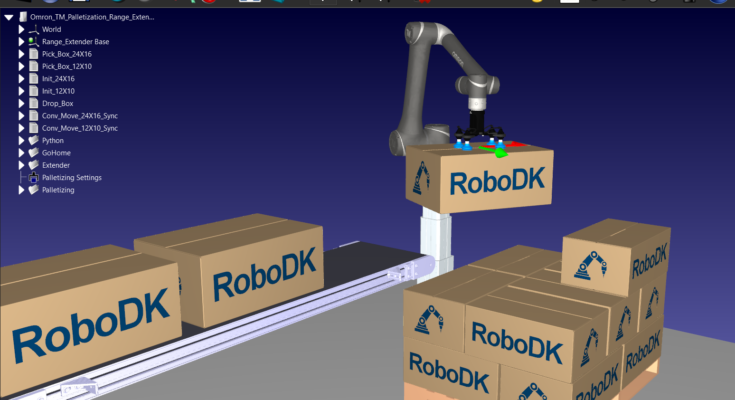Viewport: 735px width, 400px height.
Task: Click the RoboDK box held by the gripper
Action: [x=478, y=180]
